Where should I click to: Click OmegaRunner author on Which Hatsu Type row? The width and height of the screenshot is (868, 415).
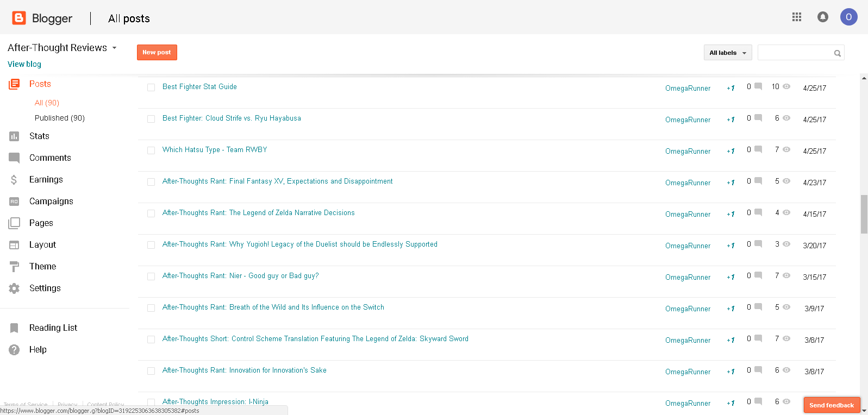[x=688, y=151]
